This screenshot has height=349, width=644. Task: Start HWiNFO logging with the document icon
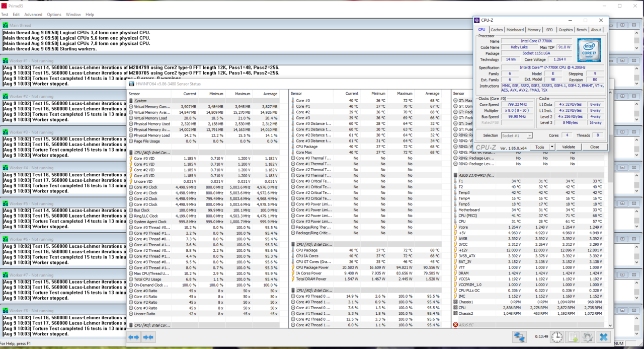coord(573,337)
